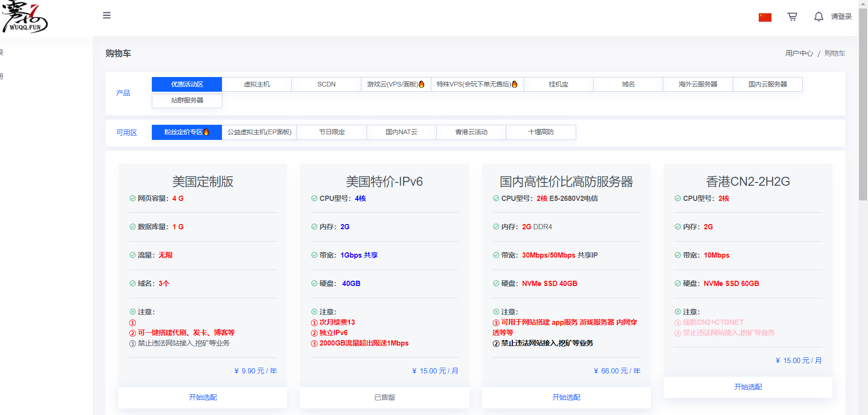
Task: Select the 海外云服务器 product tab
Action: point(698,84)
